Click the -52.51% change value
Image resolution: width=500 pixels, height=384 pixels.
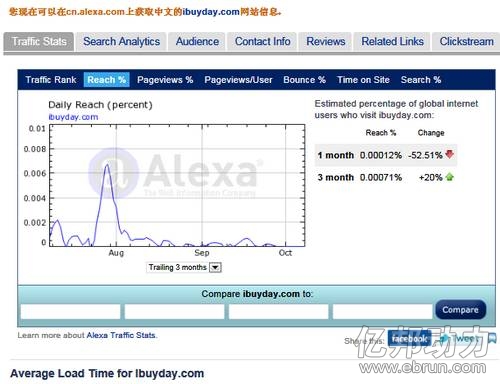coord(425,155)
